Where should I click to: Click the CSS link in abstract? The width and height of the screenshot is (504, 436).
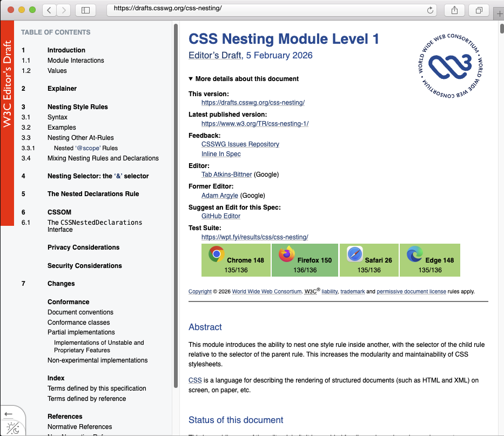(195, 380)
